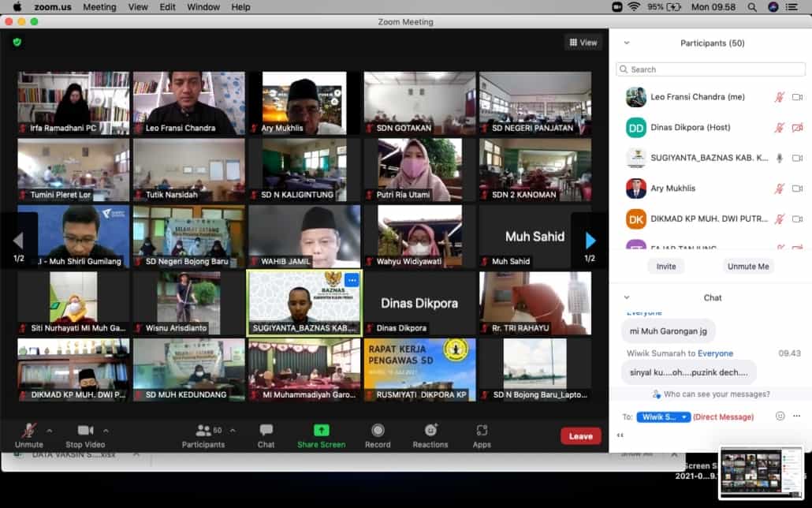Open the Window menu
Image resolution: width=812 pixels, height=508 pixels.
pos(203,7)
